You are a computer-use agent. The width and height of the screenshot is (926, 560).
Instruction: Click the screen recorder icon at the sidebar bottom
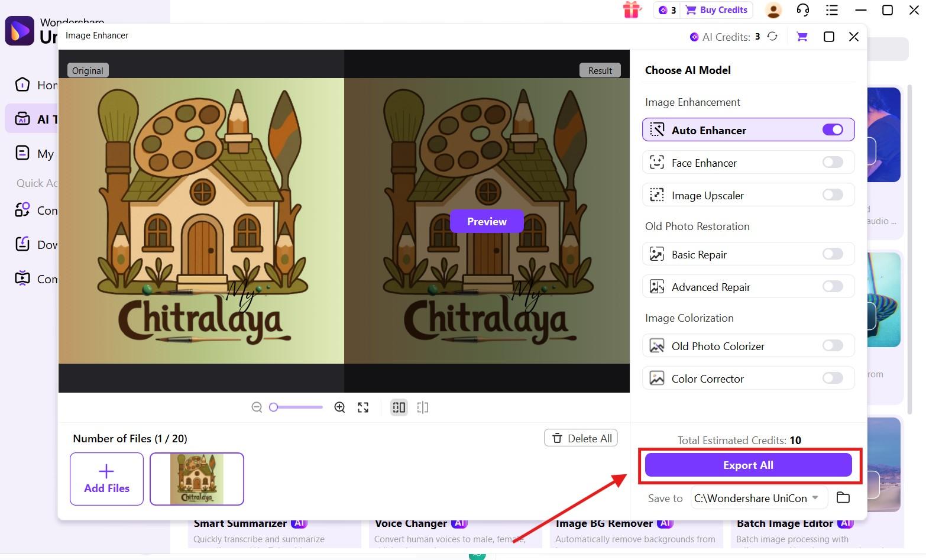(x=22, y=279)
